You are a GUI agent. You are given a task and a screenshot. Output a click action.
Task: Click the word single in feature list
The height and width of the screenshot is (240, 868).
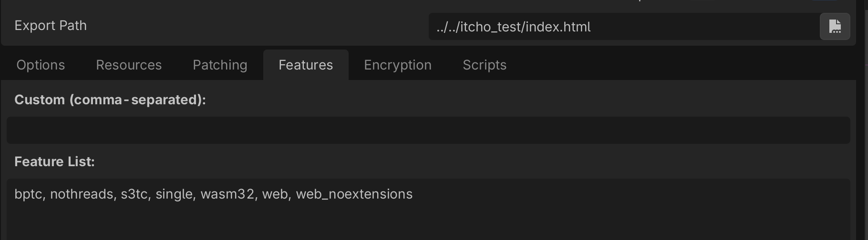(x=174, y=194)
